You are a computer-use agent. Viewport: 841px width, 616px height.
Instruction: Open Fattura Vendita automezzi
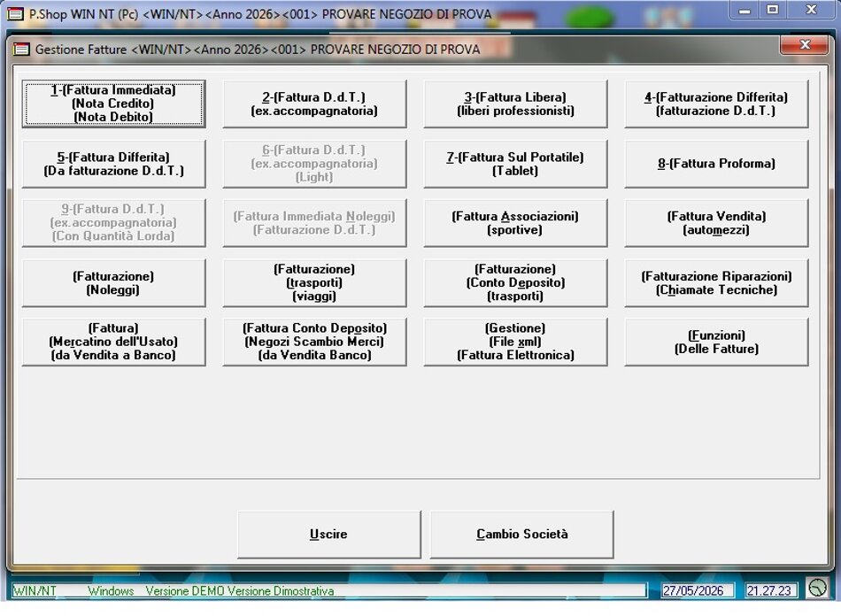(x=716, y=223)
